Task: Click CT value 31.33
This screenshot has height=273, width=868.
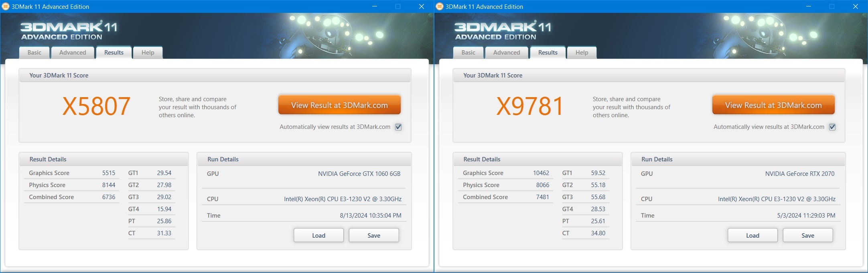Action: pos(164,233)
